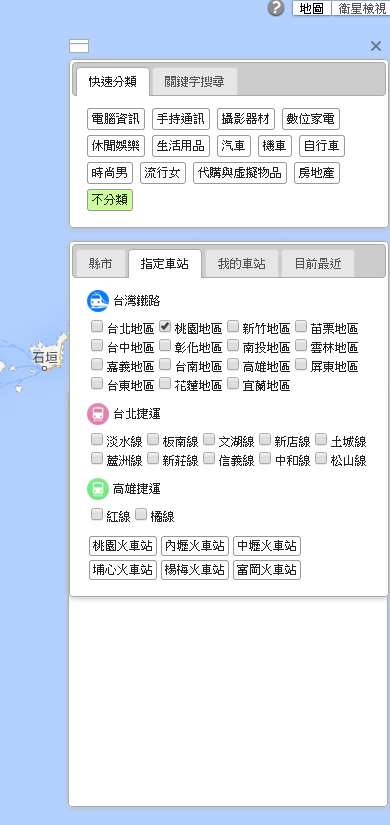Check the 彰化地區 checkbox
The width and height of the screenshot is (390, 825).
click(x=165, y=346)
